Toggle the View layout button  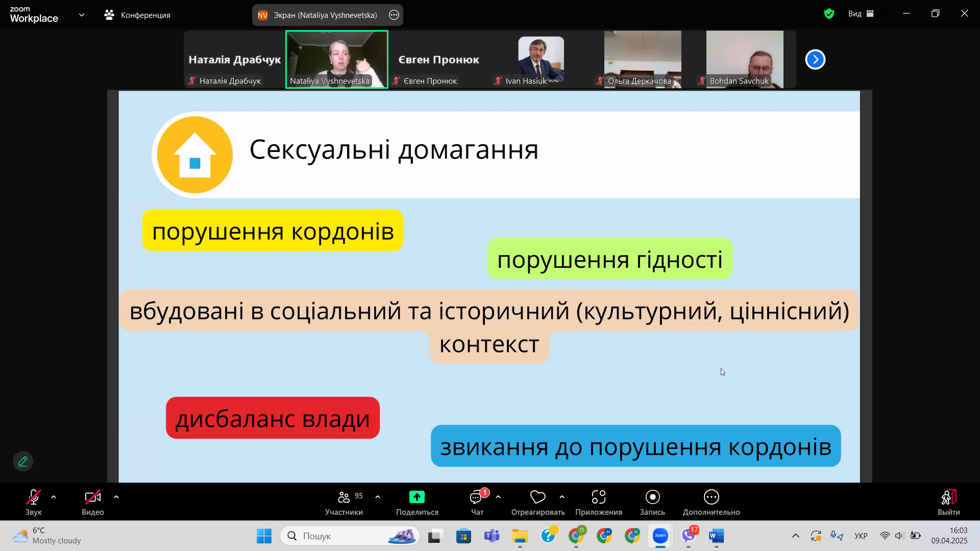coord(861,14)
